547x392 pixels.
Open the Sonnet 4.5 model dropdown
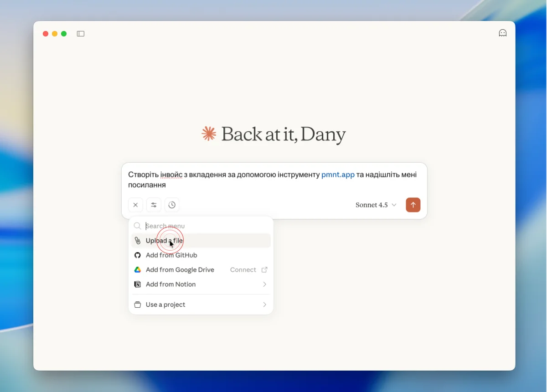tap(376, 205)
